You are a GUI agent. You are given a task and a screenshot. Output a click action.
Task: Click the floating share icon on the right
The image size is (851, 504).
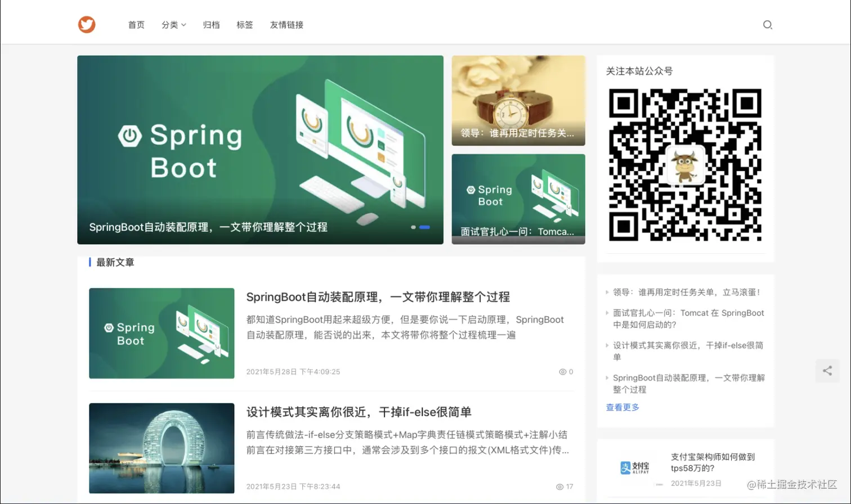click(827, 371)
